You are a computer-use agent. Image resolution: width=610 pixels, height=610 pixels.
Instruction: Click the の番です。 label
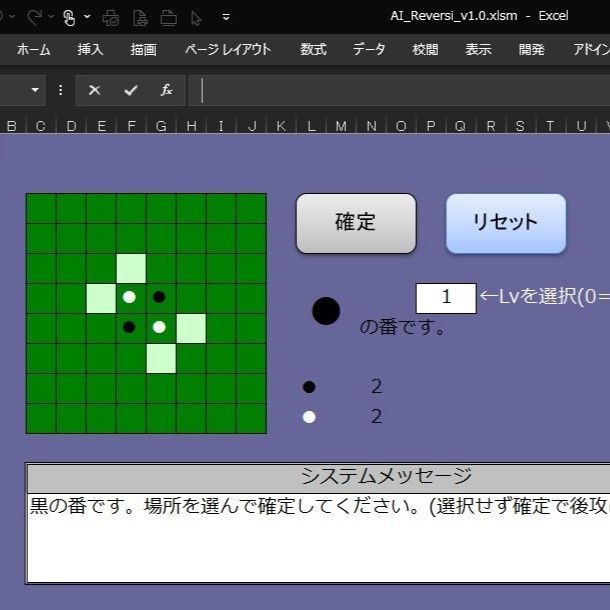pos(403,327)
